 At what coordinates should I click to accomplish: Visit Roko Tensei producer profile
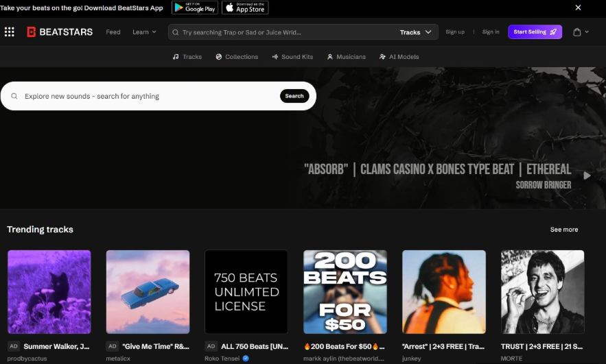click(222, 359)
